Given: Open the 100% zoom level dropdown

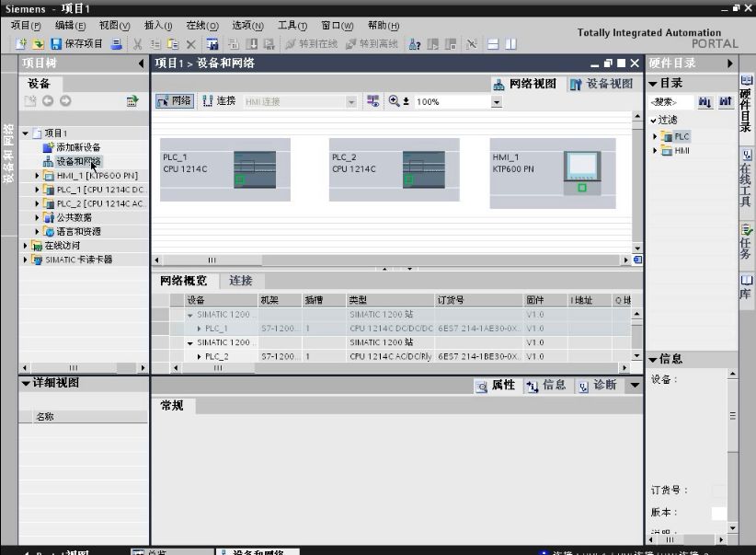Looking at the screenshot, I should click(496, 102).
